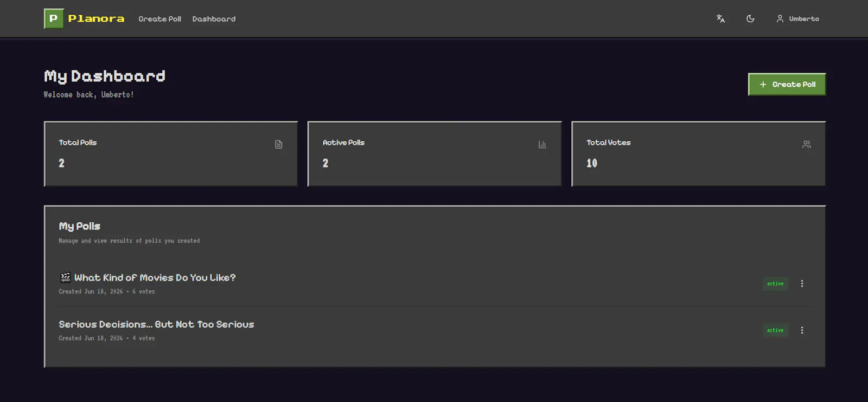Click the clapperboard emoji on Movies poll
Image resolution: width=868 pixels, height=402 pixels.
coord(65,278)
